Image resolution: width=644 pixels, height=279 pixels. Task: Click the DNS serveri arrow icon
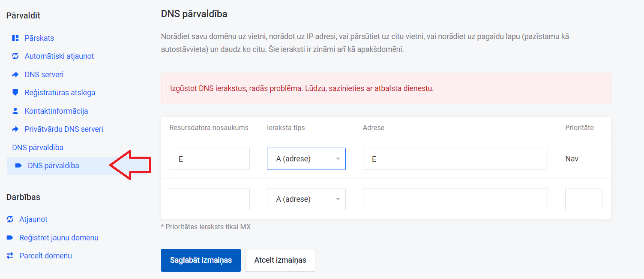15,75
